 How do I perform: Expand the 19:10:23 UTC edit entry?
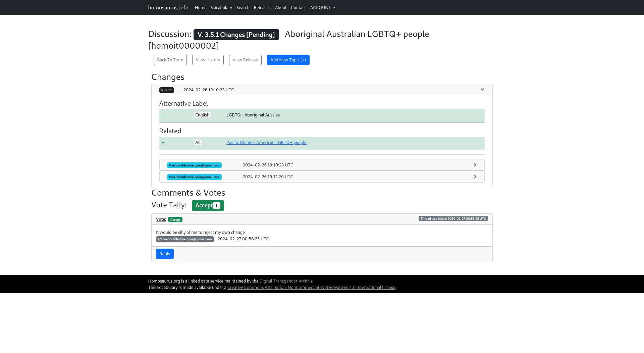click(475, 165)
